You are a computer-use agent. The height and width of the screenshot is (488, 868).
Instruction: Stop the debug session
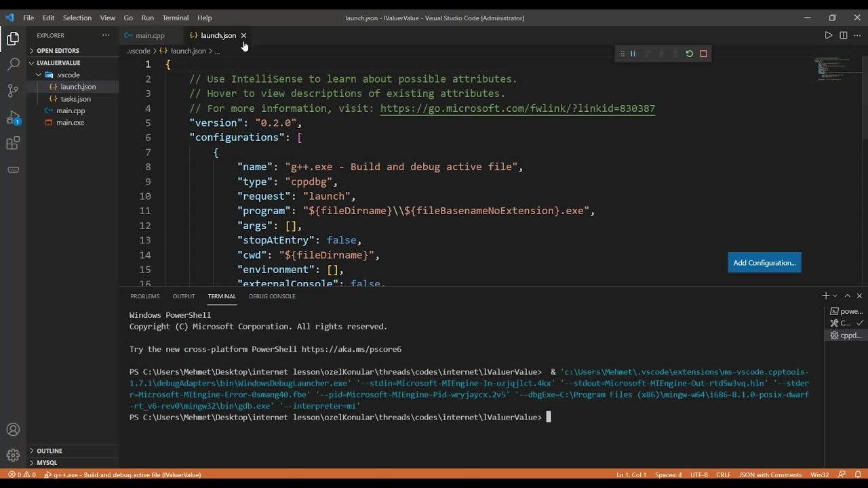703,54
